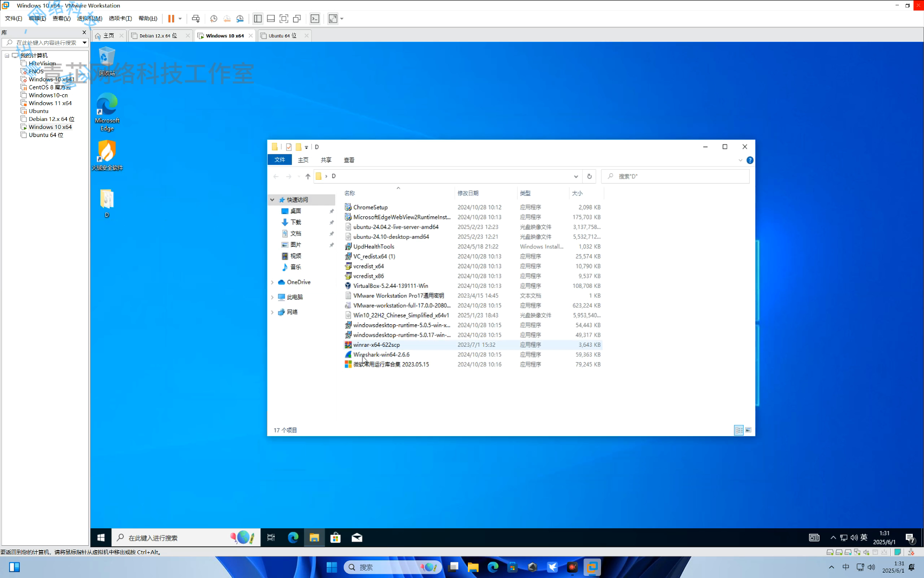Click guest taskbar 在此键入进行搜索 search box
The image size is (924, 578).
(x=186, y=538)
